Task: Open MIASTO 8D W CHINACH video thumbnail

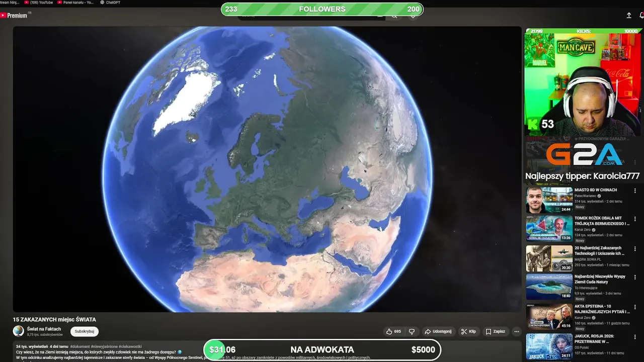Action: (x=549, y=200)
